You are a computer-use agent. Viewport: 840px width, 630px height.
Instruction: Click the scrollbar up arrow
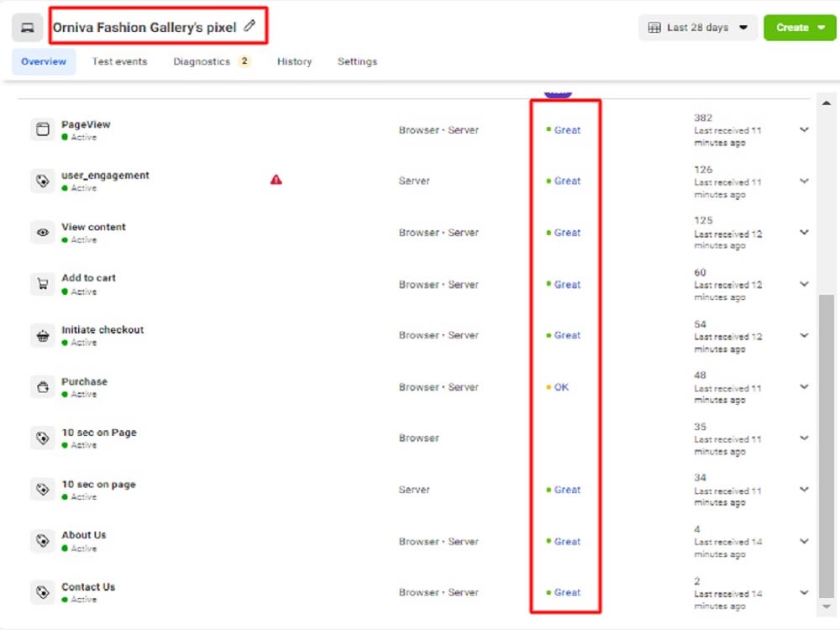(x=827, y=102)
